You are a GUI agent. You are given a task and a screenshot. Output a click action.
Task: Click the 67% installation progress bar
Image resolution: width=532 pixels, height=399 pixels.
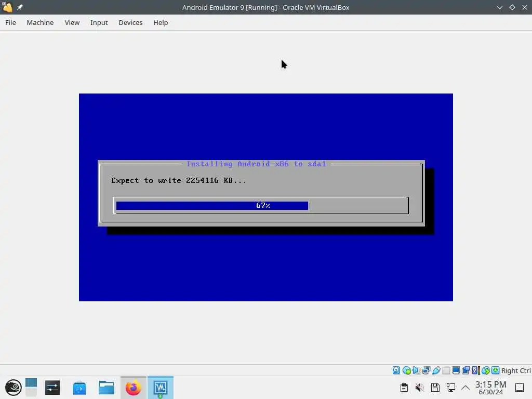click(x=261, y=205)
